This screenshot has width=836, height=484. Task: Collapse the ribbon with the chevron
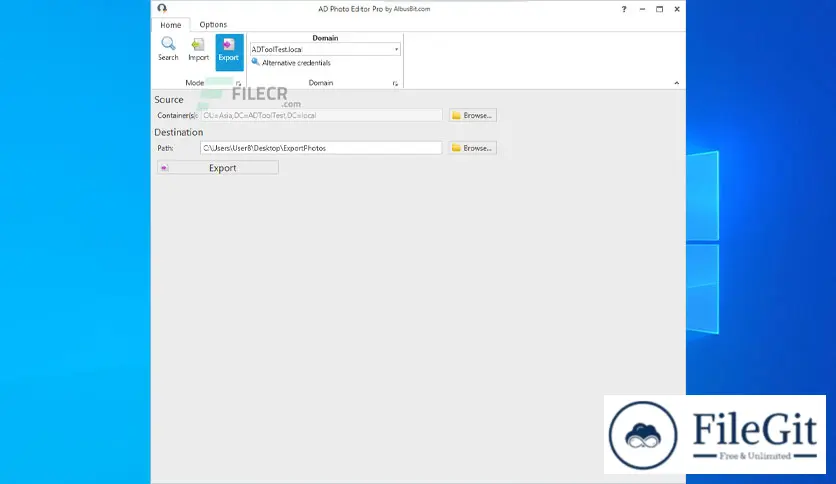pos(677,83)
